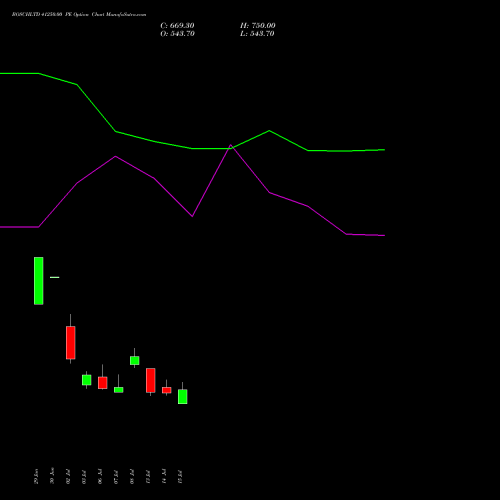
Task: Select the green candle for 03 Jul
Action: coord(87,380)
